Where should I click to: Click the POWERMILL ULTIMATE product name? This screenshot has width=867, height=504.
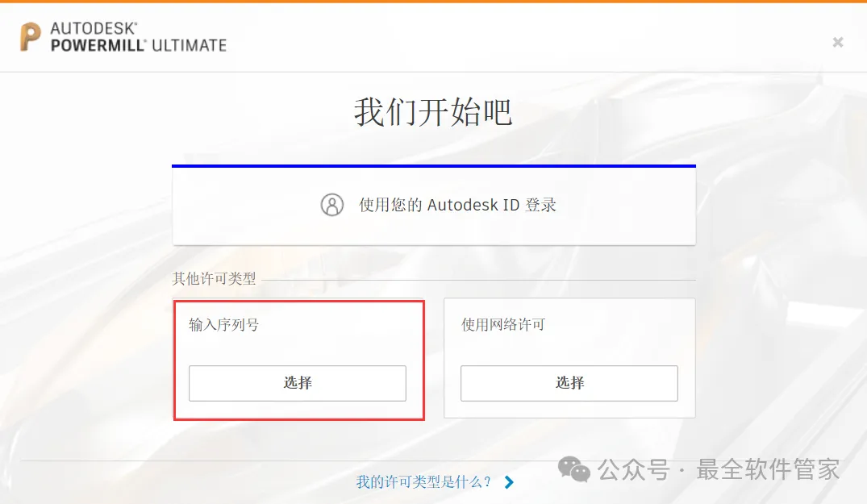tap(139, 46)
